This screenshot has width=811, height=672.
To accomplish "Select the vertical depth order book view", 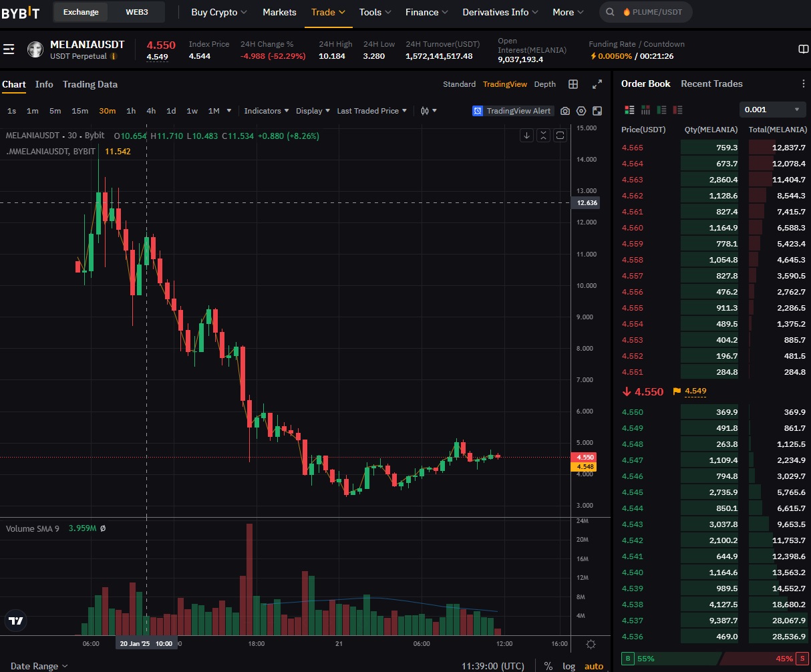I will (x=645, y=110).
